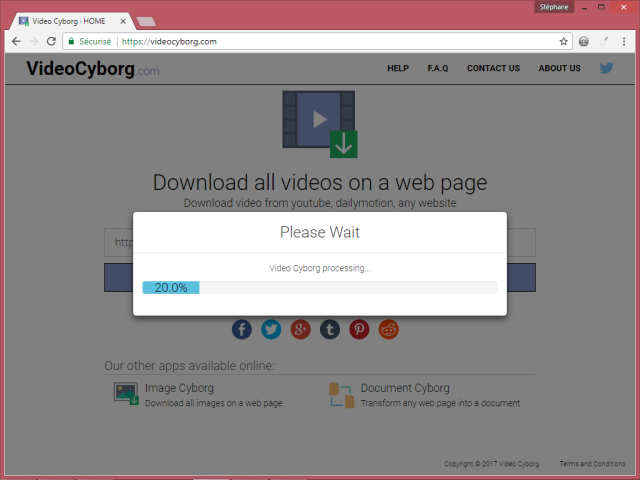Click the browser forward arrow
This screenshot has width=640, height=480.
pyautogui.click(x=33, y=41)
